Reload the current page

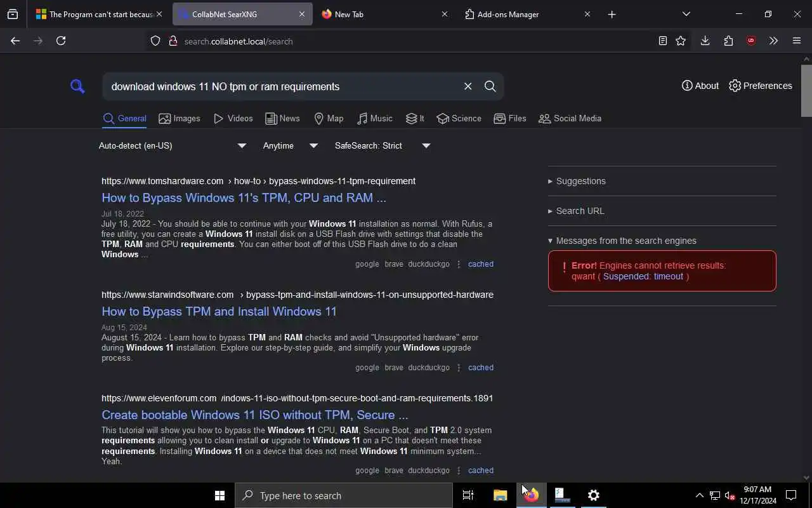coord(61,41)
